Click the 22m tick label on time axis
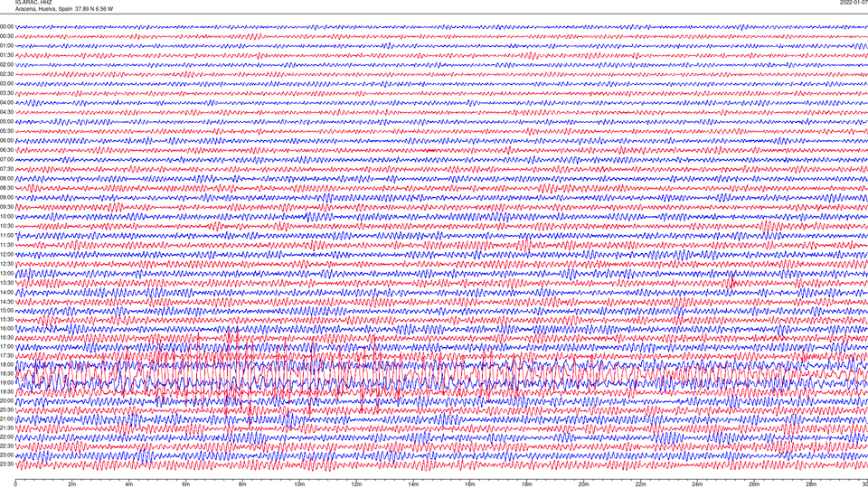This screenshot has width=868, height=488. 640,484
